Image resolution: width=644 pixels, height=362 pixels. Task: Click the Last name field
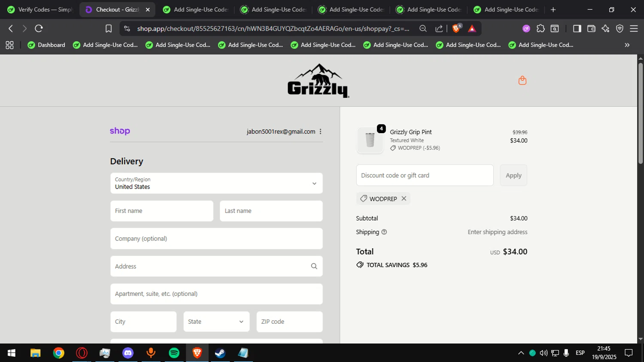[x=271, y=211]
